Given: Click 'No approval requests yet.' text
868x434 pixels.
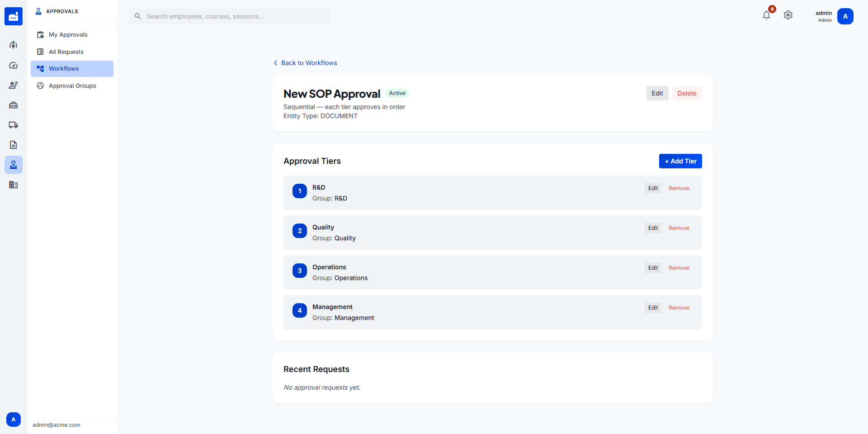Looking at the screenshot, I should pos(322,387).
